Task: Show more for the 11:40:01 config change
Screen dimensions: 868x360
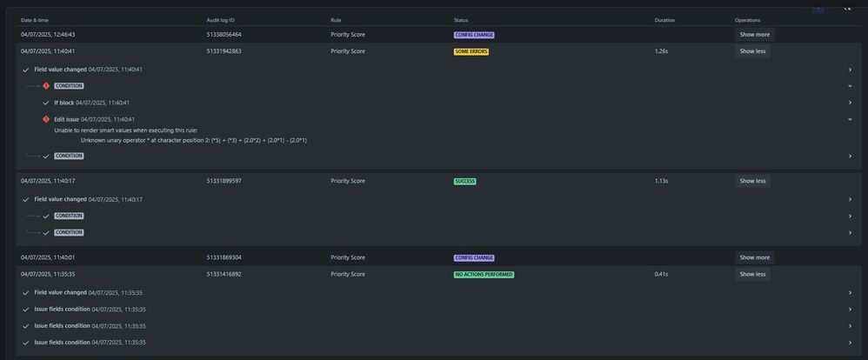Action: click(x=755, y=257)
